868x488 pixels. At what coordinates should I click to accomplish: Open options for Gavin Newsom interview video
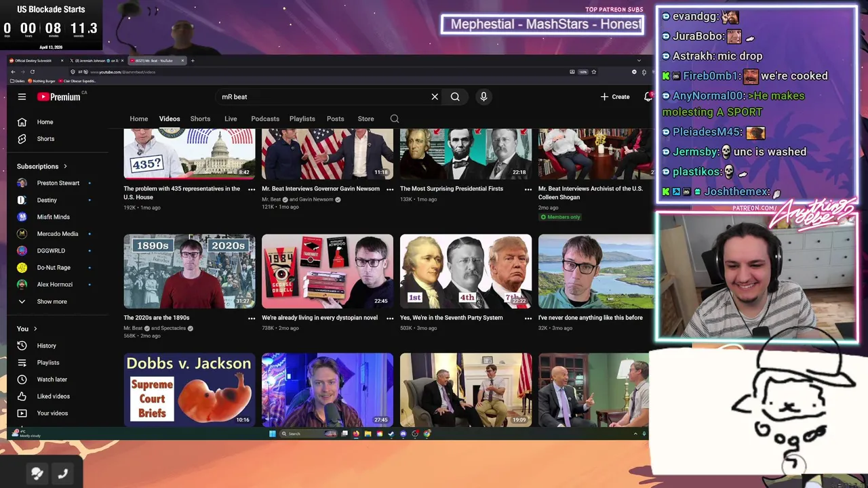click(x=390, y=189)
